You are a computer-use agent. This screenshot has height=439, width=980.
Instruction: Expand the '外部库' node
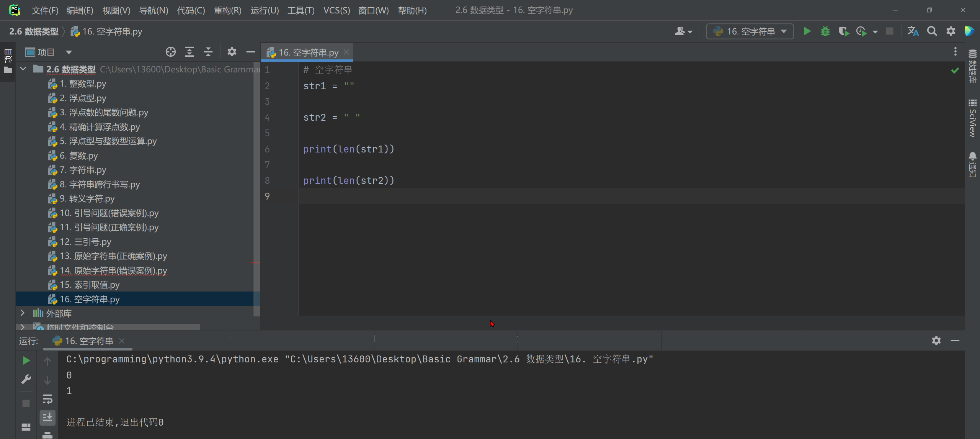click(x=23, y=313)
